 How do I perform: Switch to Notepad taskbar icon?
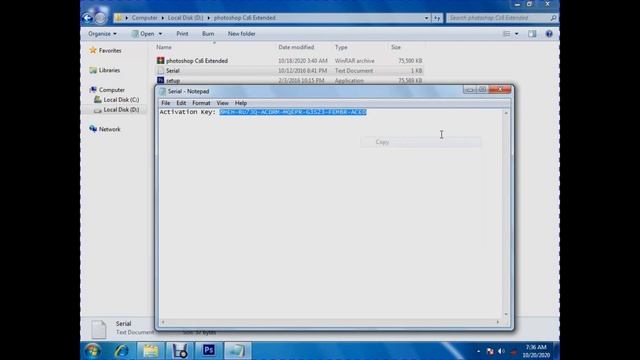click(x=238, y=351)
